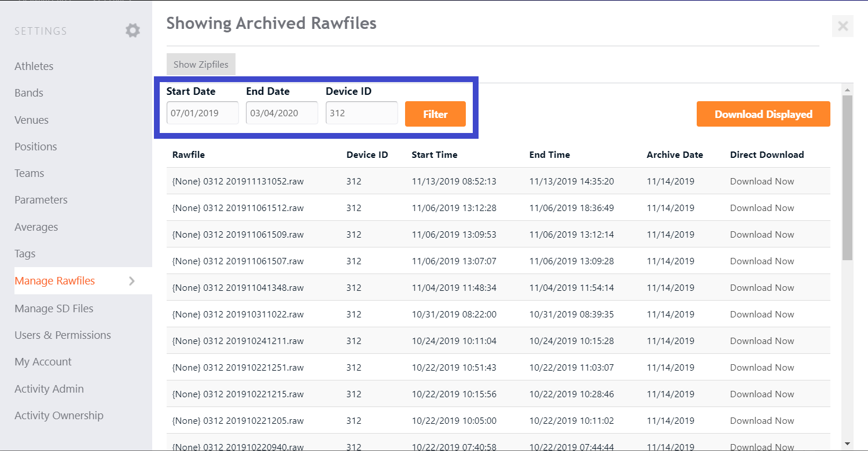Select the Device ID input box

(x=361, y=112)
